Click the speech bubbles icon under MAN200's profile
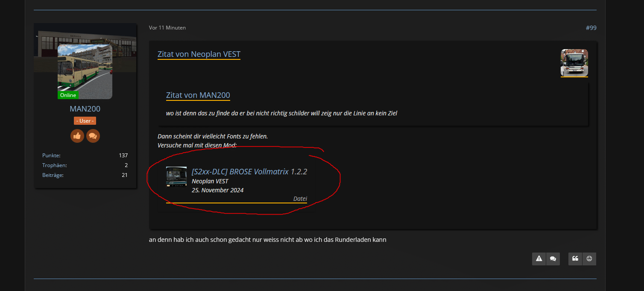Viewport: 644px width, 291px height. pos(93,136)
